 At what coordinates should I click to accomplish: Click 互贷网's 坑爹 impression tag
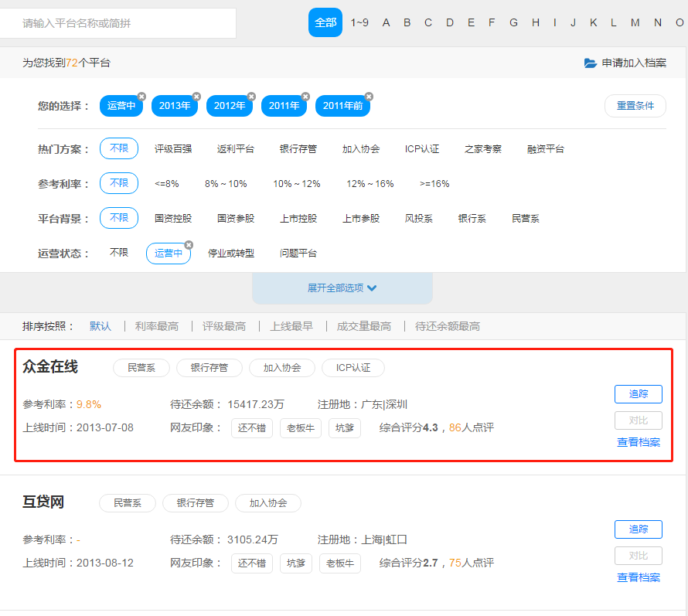296,563
